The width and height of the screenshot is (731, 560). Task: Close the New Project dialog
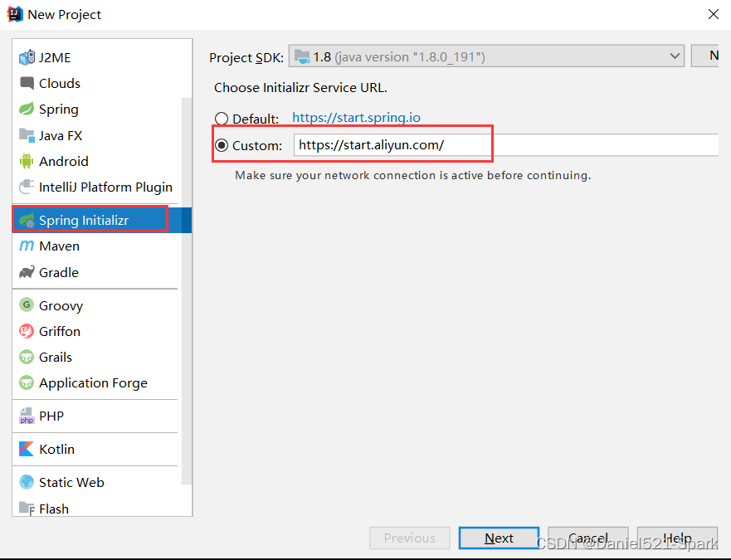(x=714, y=14)
